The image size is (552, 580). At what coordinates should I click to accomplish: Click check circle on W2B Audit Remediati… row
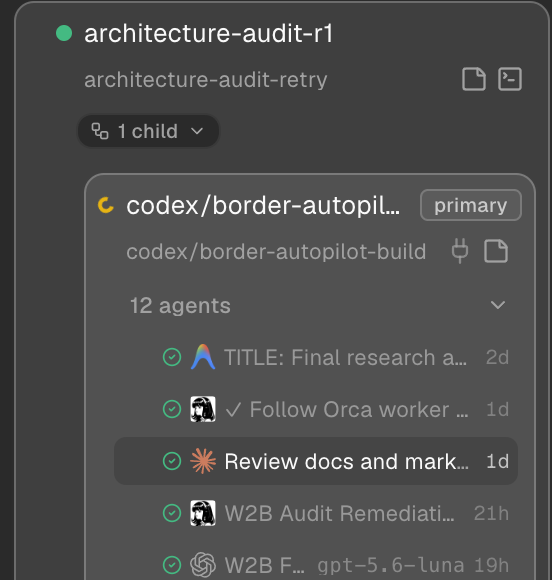pos(172,513)
